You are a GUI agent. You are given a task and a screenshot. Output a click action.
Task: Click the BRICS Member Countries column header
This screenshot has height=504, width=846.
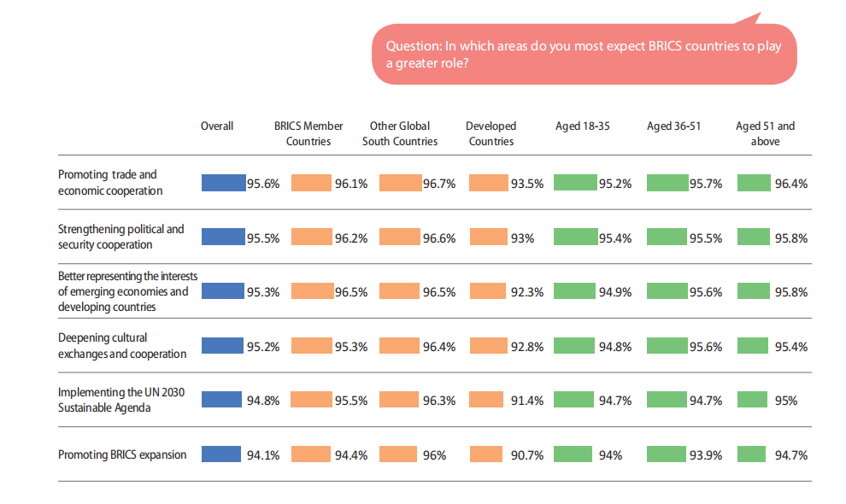click(308, 133)
